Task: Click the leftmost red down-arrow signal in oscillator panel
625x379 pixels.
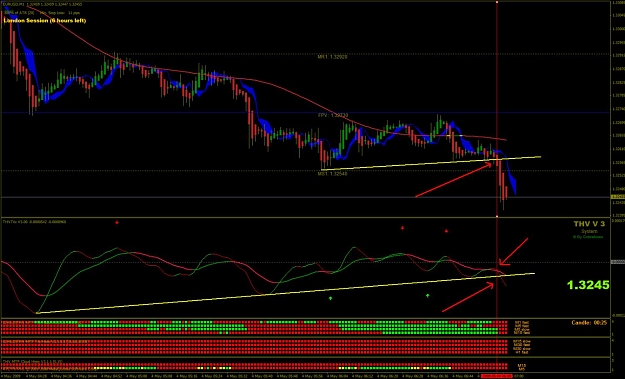Action: 117,222
